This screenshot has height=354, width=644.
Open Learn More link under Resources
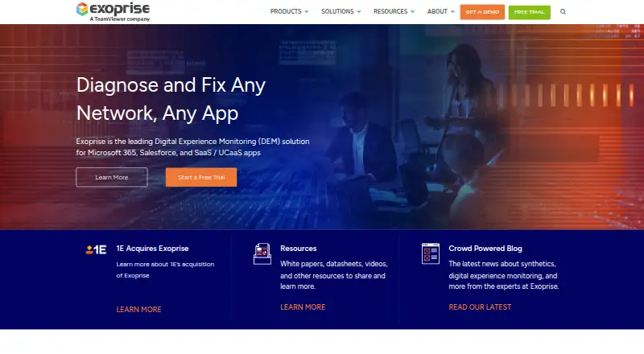coord(303,307)
